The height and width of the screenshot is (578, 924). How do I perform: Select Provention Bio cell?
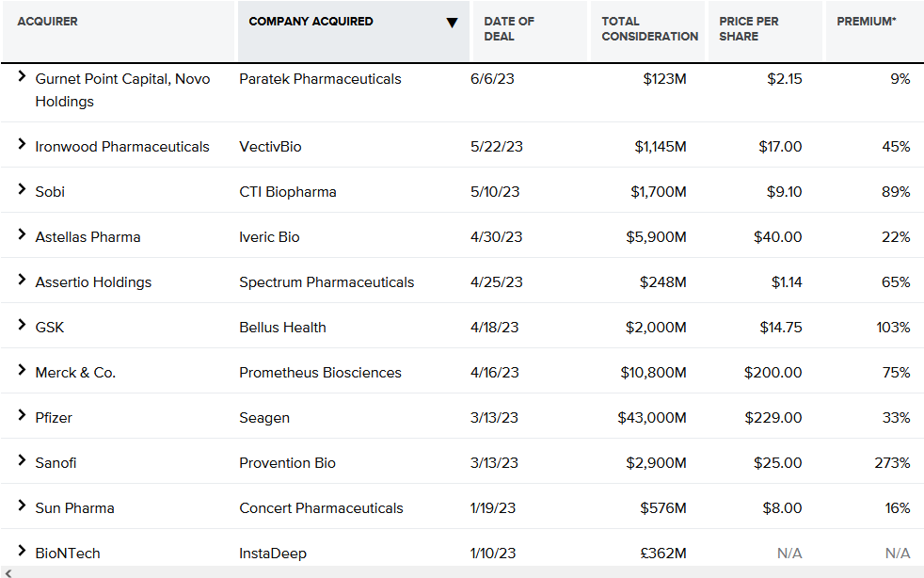pyautogui.click(x=287, y=463)
